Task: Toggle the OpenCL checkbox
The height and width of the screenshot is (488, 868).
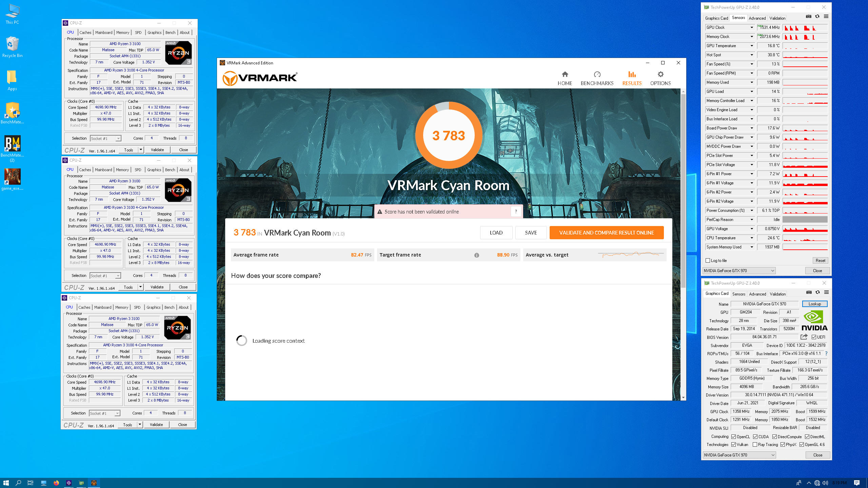Action: click(733, 437)
